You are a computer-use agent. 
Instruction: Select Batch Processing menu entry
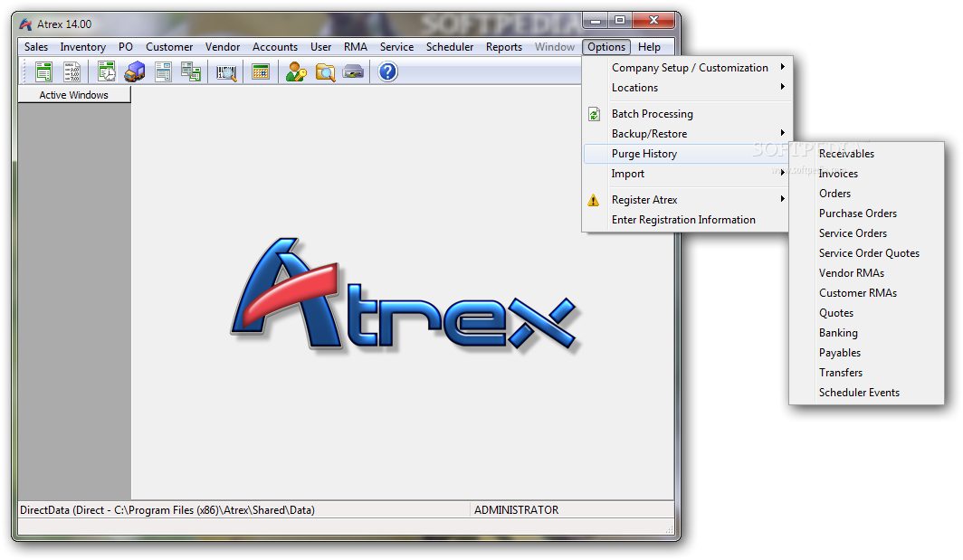pyautogui.click(x=686, y=114)
